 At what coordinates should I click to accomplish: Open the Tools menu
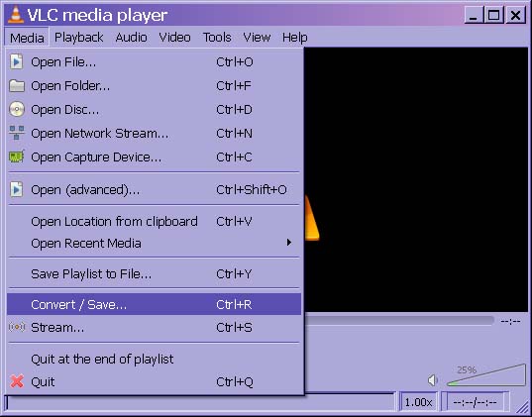click(217, 38)
